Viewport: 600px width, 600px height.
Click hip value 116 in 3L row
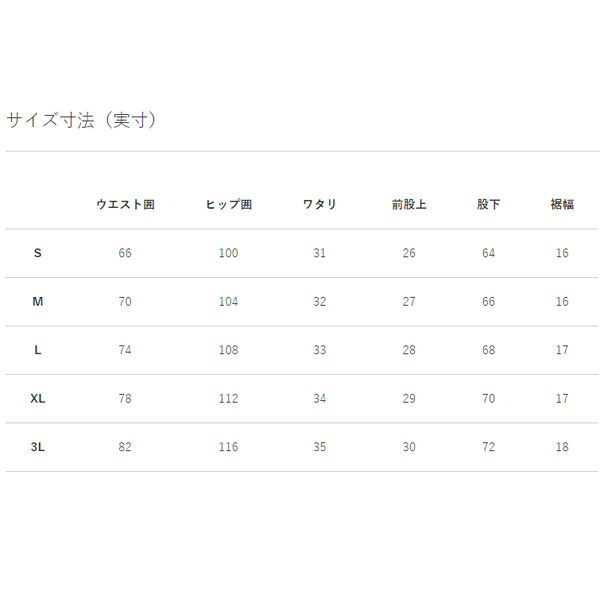point(228,447)
